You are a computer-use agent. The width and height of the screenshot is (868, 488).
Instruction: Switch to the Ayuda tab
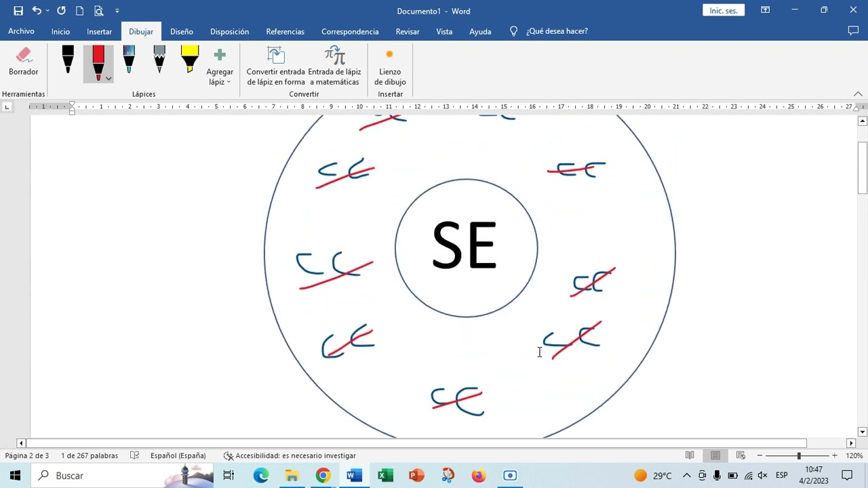pyautogui.click(x=480, y=31)
